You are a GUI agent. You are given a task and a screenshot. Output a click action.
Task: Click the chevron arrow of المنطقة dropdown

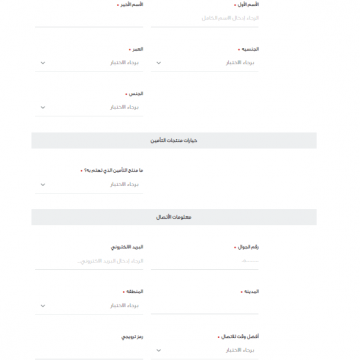pyautogui.click(x=43, y=306)
